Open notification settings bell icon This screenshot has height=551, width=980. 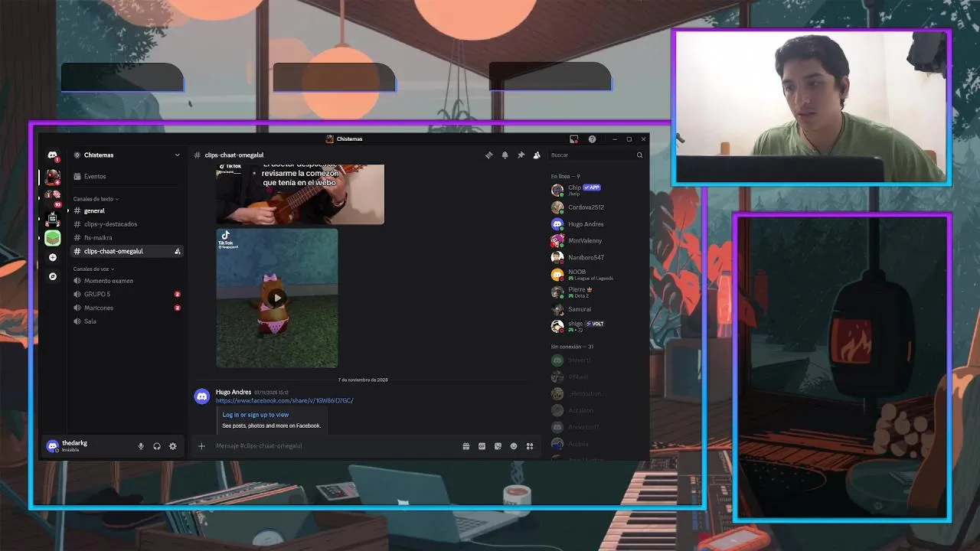(505, 155)
